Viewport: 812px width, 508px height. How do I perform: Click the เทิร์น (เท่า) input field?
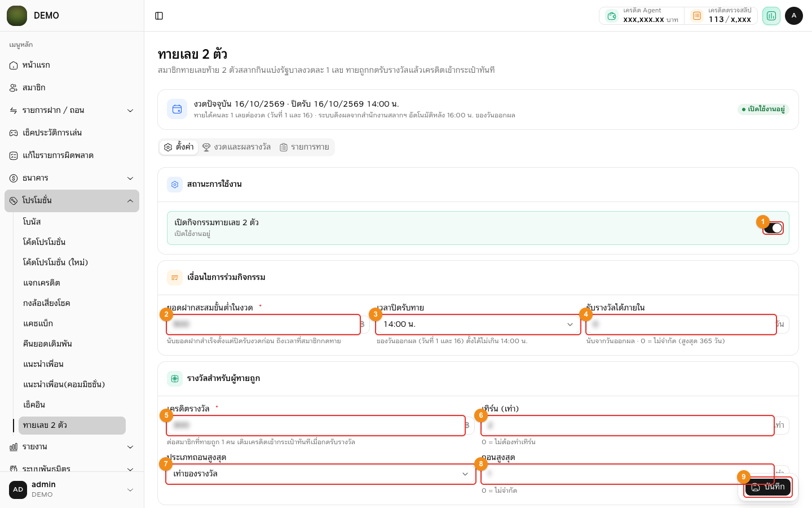(x=628, y=426)
